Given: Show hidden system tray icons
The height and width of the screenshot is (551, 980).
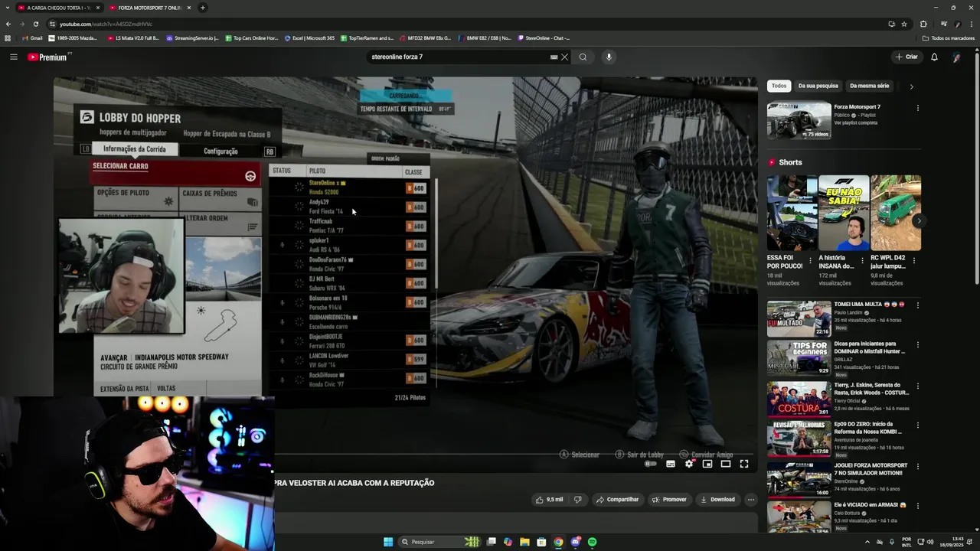Looking at the screenshot, I should coord(867,542).
